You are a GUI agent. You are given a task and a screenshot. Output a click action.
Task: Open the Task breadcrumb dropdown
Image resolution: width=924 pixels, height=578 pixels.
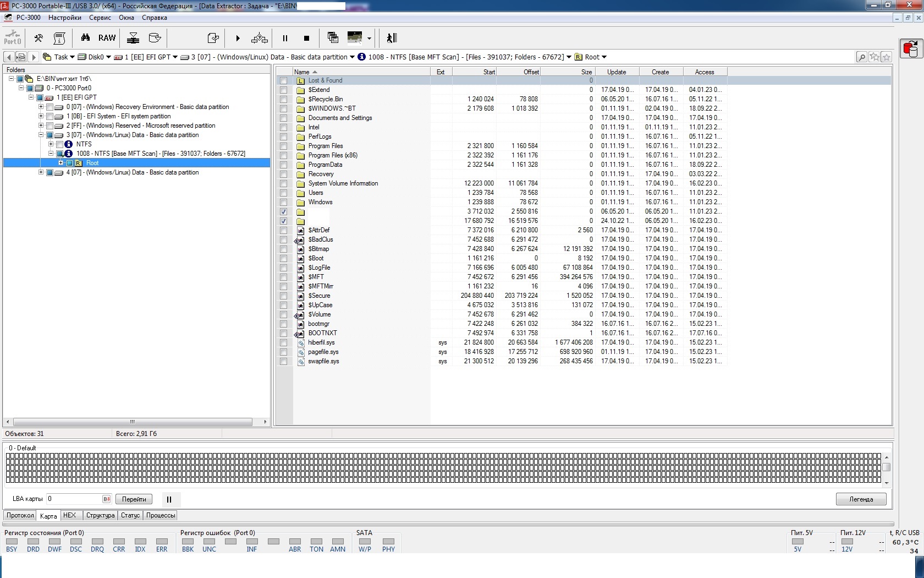click(73, 57)
